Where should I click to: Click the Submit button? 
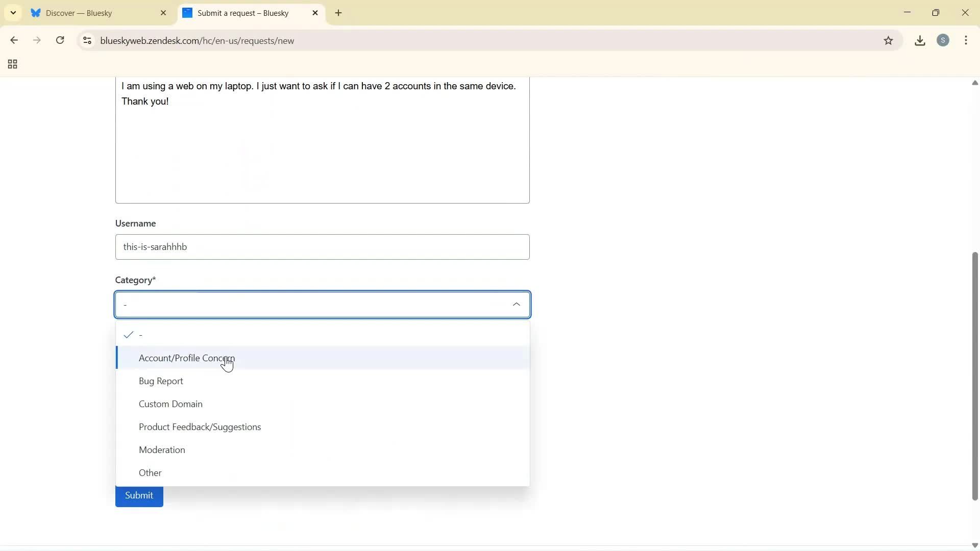(139, 495)
